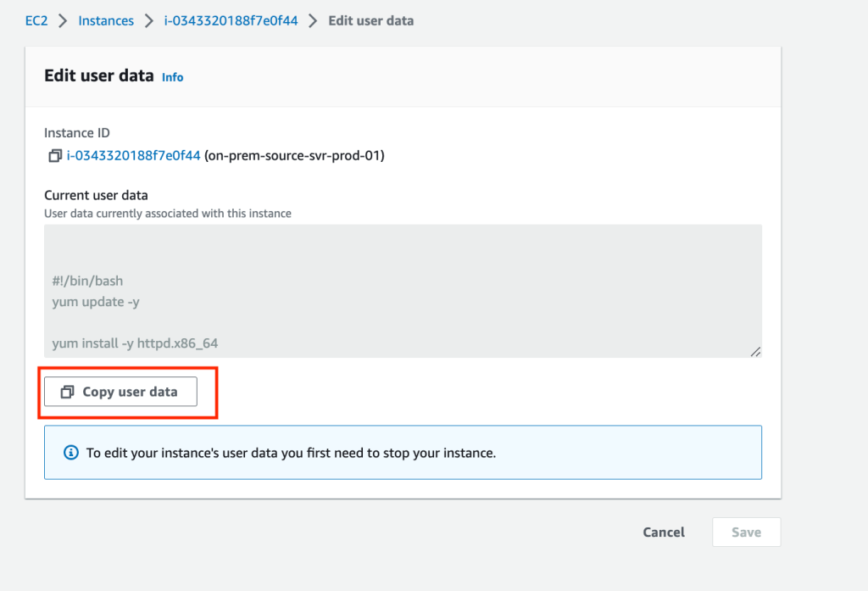Screen dimensions: 868x591
Task: Open the Instances breadcrumb link
Action: pyautogui.click(x=106, y=20)
